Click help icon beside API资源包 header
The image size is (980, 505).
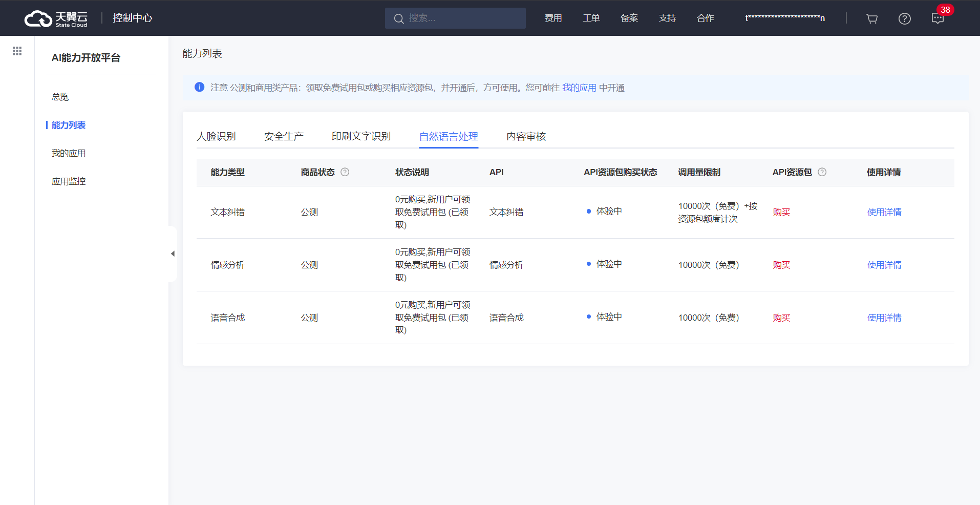coord(822,172)
